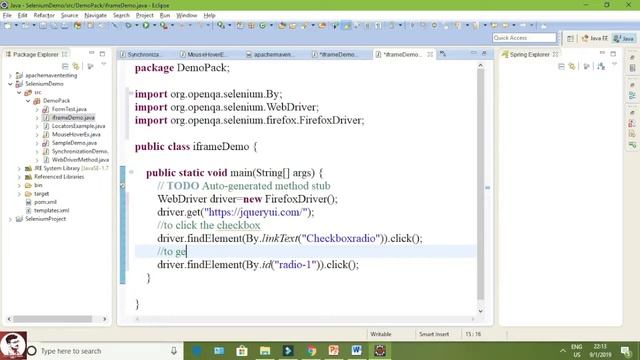The image size is (640, 360).
Task: Toggle Link with Editor in Package Explorer
Action: tap(76, 66)
